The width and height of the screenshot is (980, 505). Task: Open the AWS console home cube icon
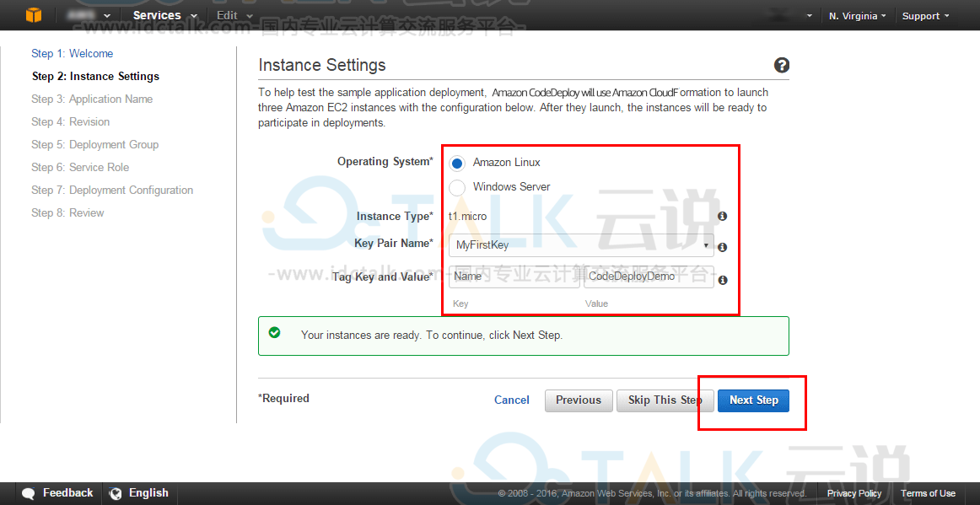34,15
